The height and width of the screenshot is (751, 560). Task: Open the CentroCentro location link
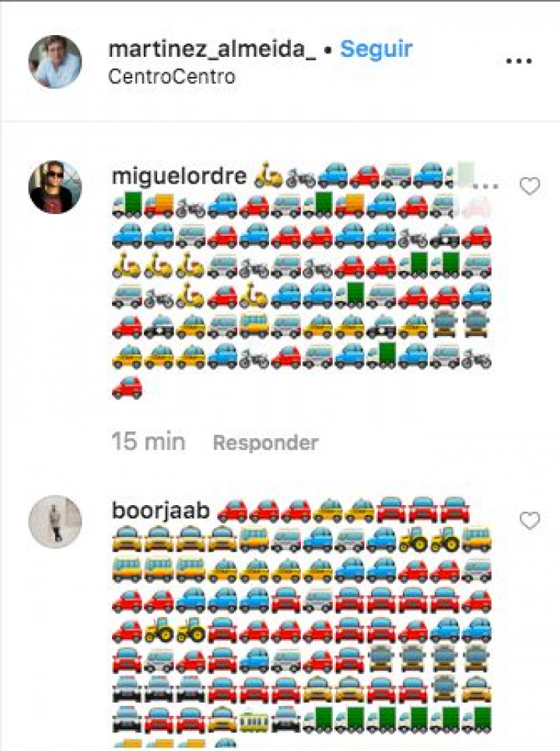click(172, 76)
